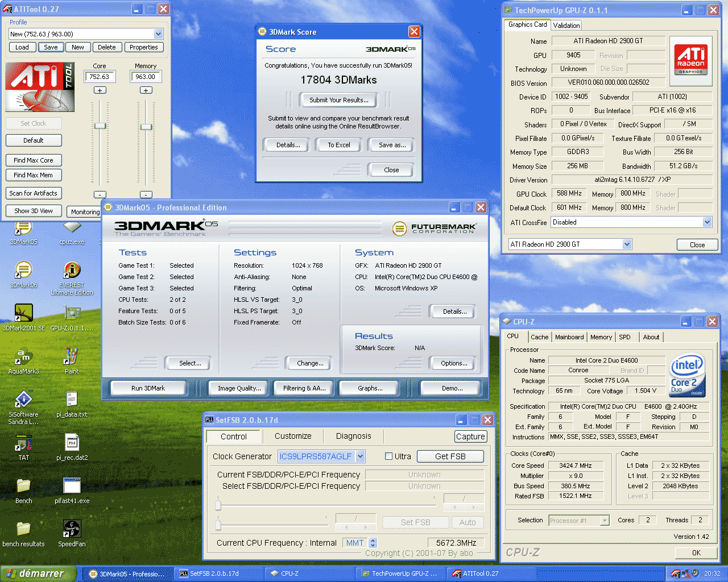
Task: Switch to the Validation tab in GPU-Z
Action: pos(566,26)
